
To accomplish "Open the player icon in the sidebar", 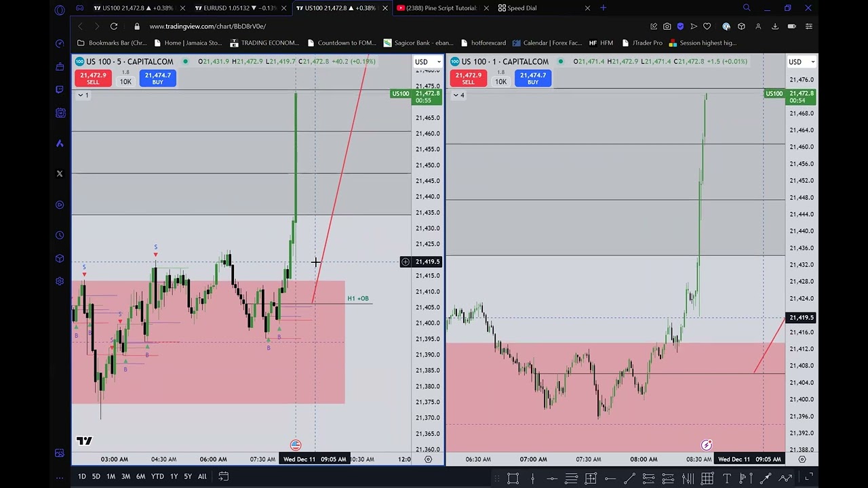I will (60, 205).
